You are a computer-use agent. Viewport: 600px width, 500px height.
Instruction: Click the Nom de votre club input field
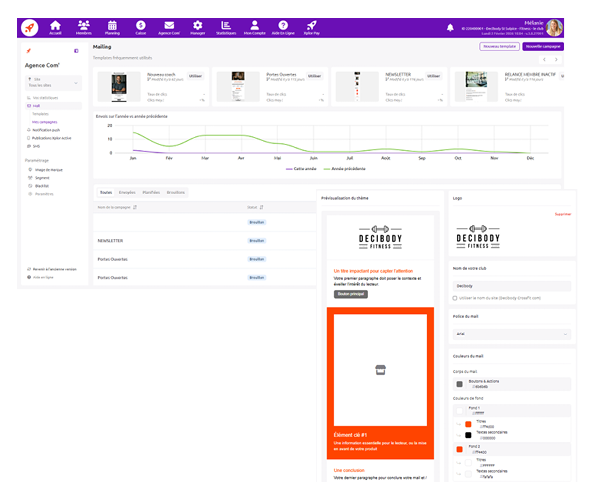click(511, 286)
